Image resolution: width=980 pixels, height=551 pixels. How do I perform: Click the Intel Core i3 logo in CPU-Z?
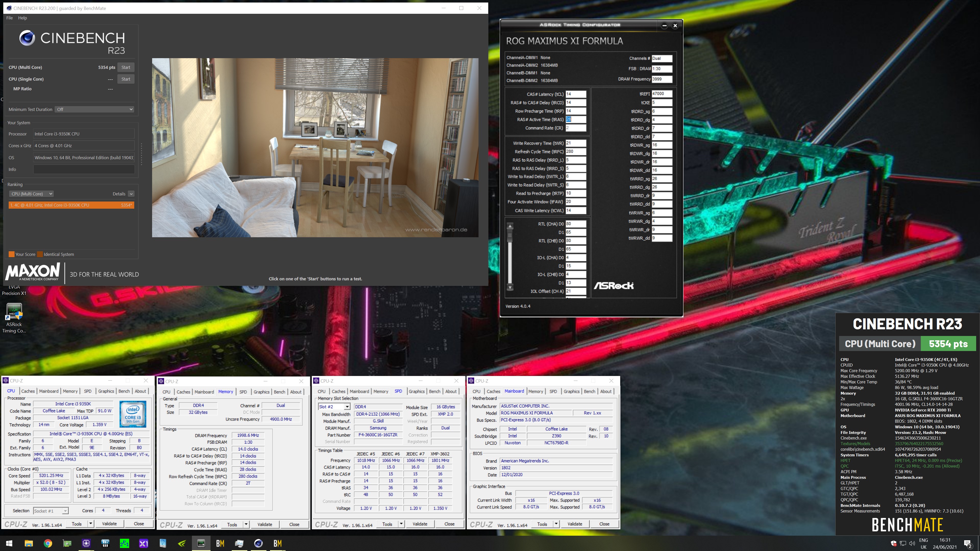(133, 414)
